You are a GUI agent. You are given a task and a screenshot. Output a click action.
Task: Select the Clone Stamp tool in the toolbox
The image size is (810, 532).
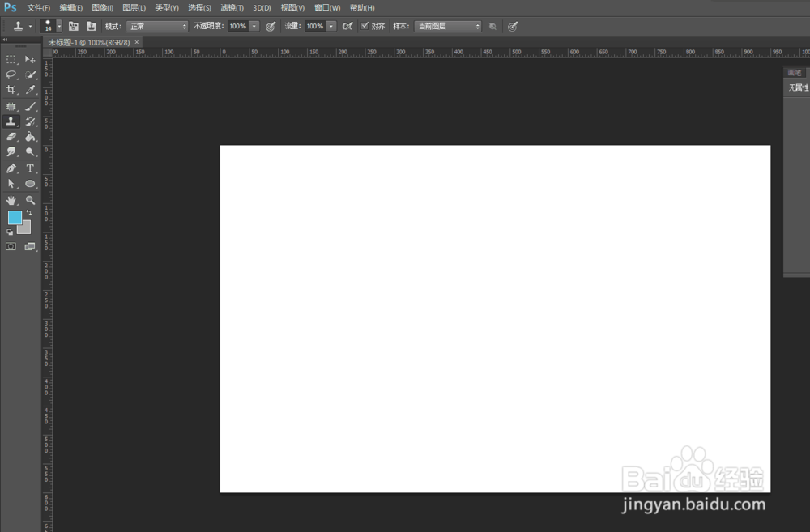tap(11, 121)
